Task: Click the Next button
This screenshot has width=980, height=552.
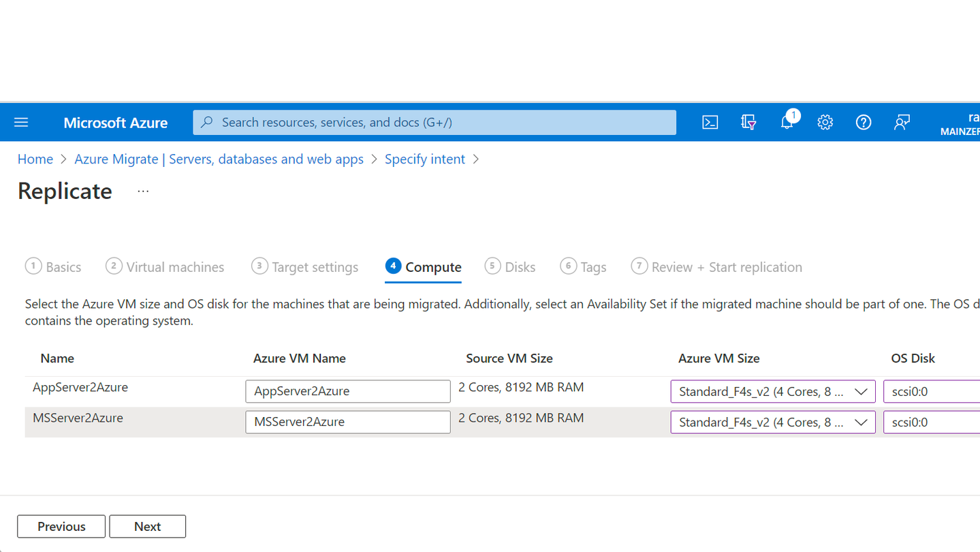Action: (x=147, y=526)
